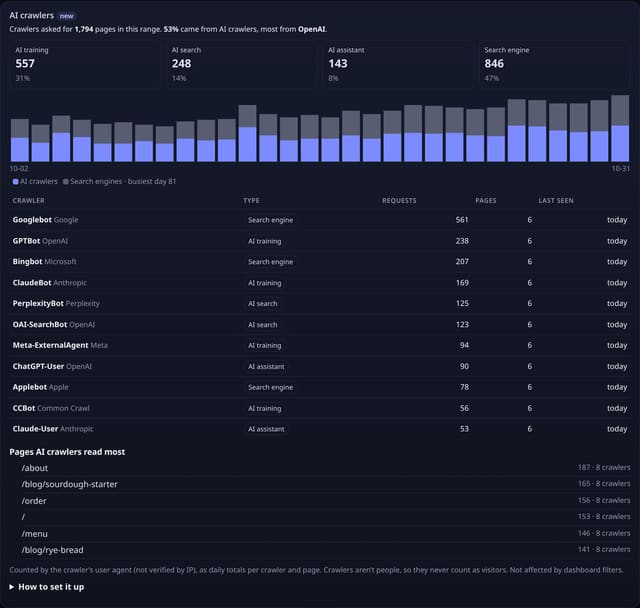Select the Search engine summary card
Screen dimensions: 640x608
pyautogui.click(x=554, y=64)
